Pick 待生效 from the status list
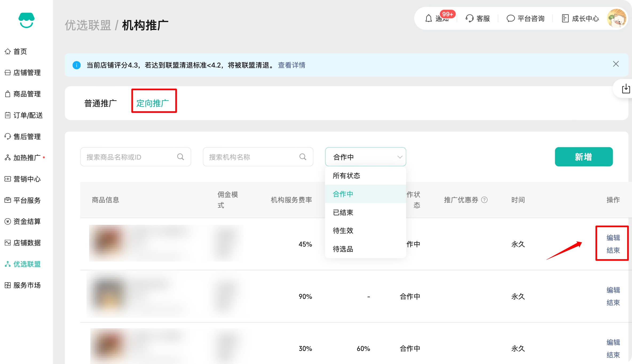Viewport: 632px width, 364px height. click(343, 231)
